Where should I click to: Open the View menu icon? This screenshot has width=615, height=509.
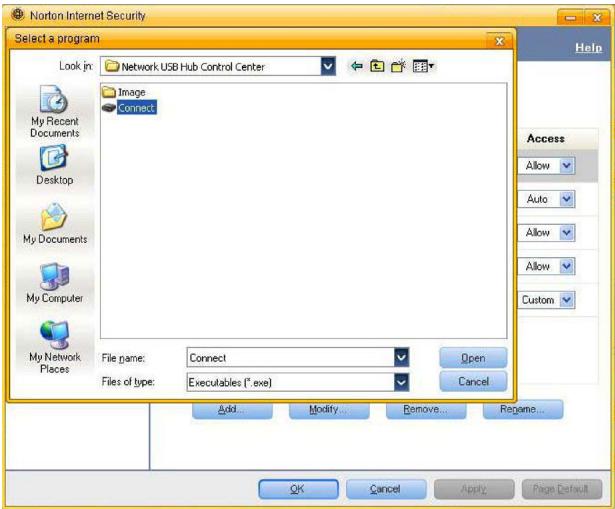(x=423, y=66)
